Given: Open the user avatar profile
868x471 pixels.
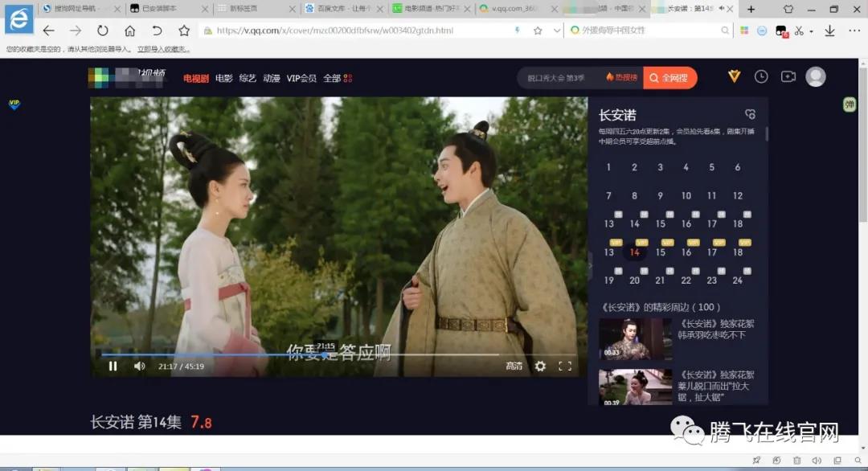Looking at the screenshot, I should (x=816, y=76).
